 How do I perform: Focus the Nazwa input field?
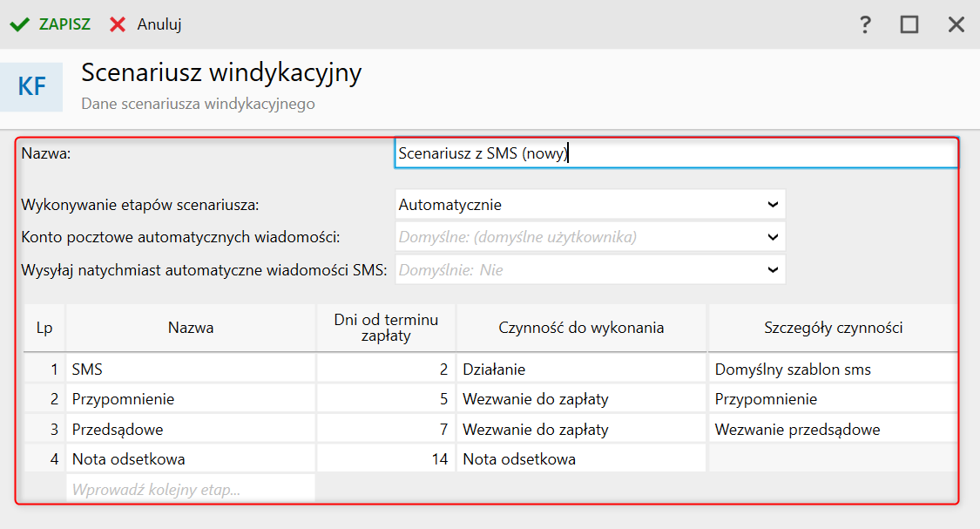(x=676, y=153)
